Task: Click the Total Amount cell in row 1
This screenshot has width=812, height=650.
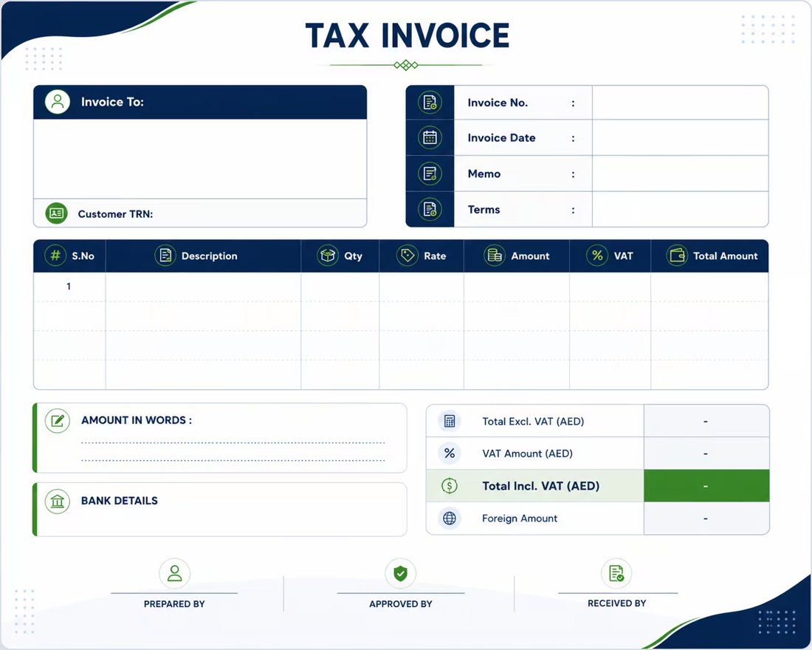Action: (709, 287)
